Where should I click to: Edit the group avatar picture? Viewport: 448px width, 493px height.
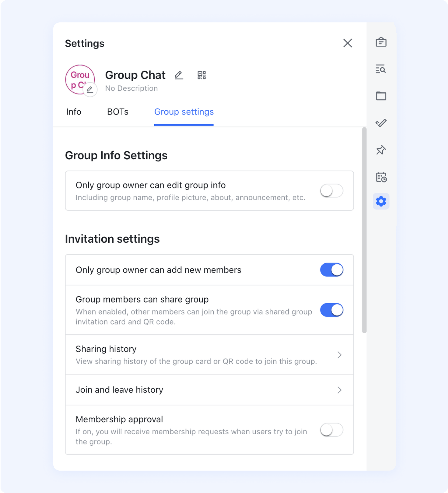[x=90, y=90]
